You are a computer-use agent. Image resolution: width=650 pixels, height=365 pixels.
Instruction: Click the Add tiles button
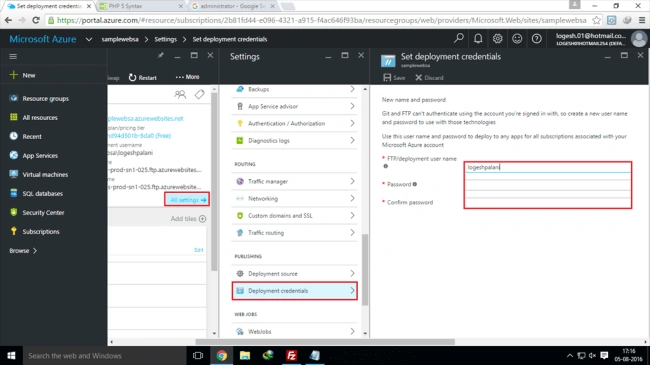(x=188, y=219)
